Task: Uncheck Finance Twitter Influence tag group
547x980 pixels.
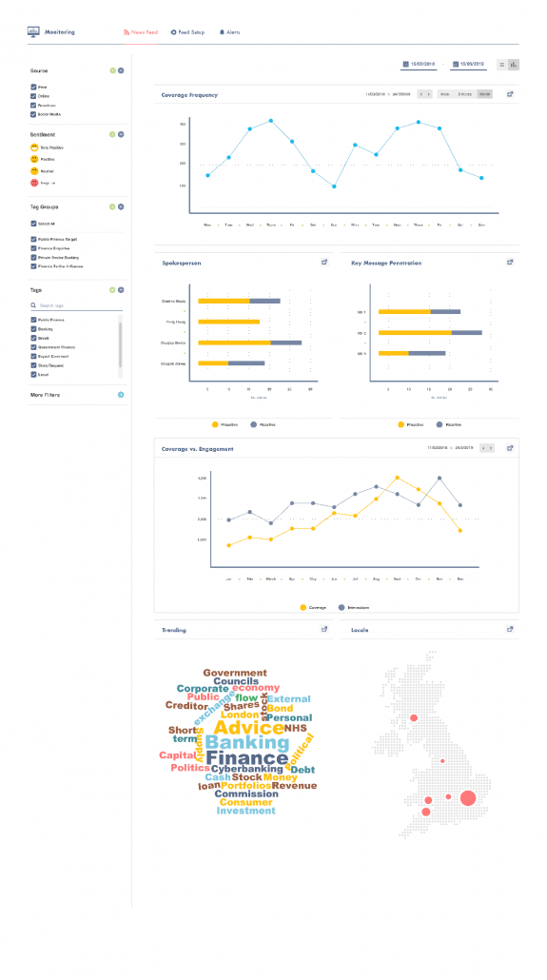Action: 33,266
